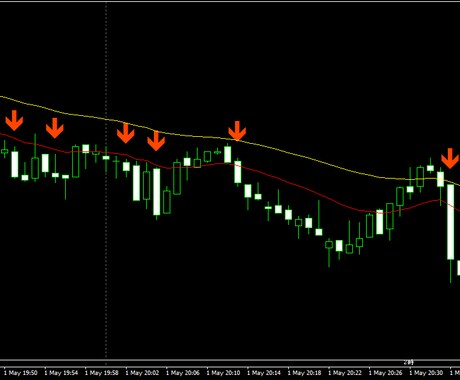Click the "1 May 20:22" time axis label
The image size is (460, 380).
point(345,373)
